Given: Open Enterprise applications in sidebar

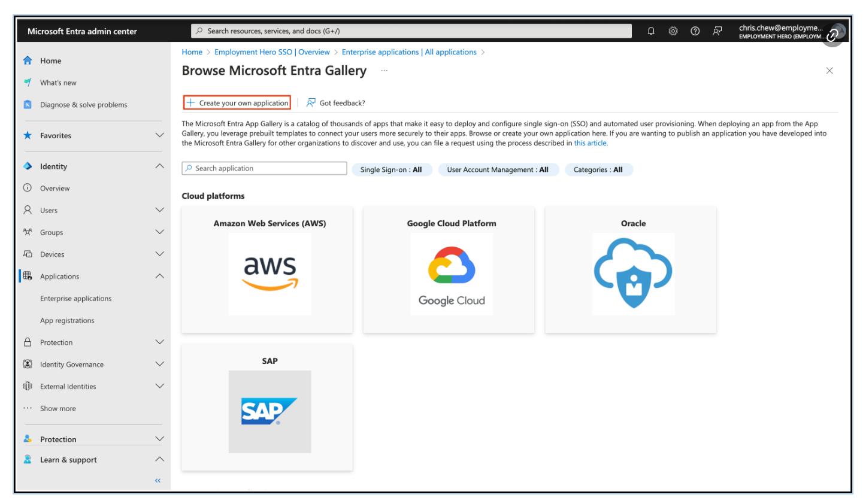Looking at the screenshot, I should coord(76,299).
